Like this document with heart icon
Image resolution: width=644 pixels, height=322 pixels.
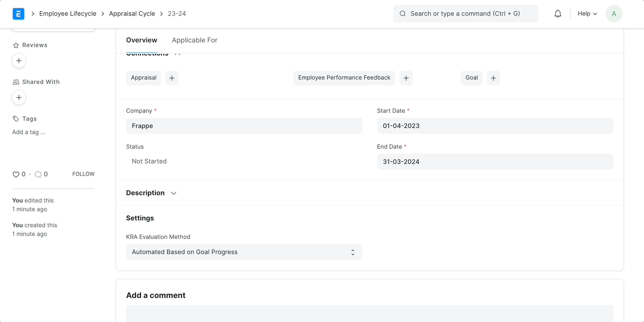click(x=16, y=175)
